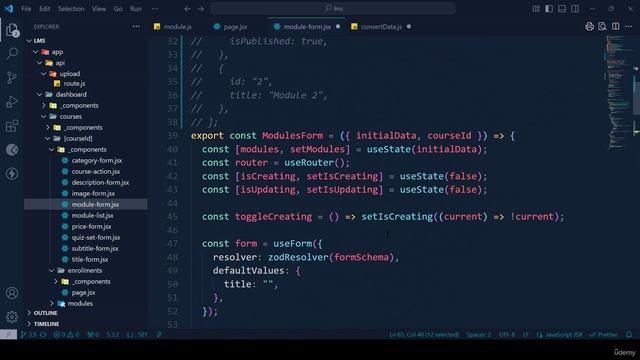The width and height of the screenshot is (640, 360).
Task: Open the Accounts menu icon
Action: (12, 293)
